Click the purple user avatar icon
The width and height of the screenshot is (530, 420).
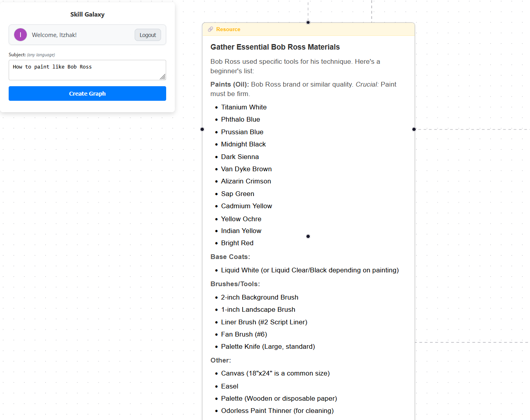tap(20, 35)
